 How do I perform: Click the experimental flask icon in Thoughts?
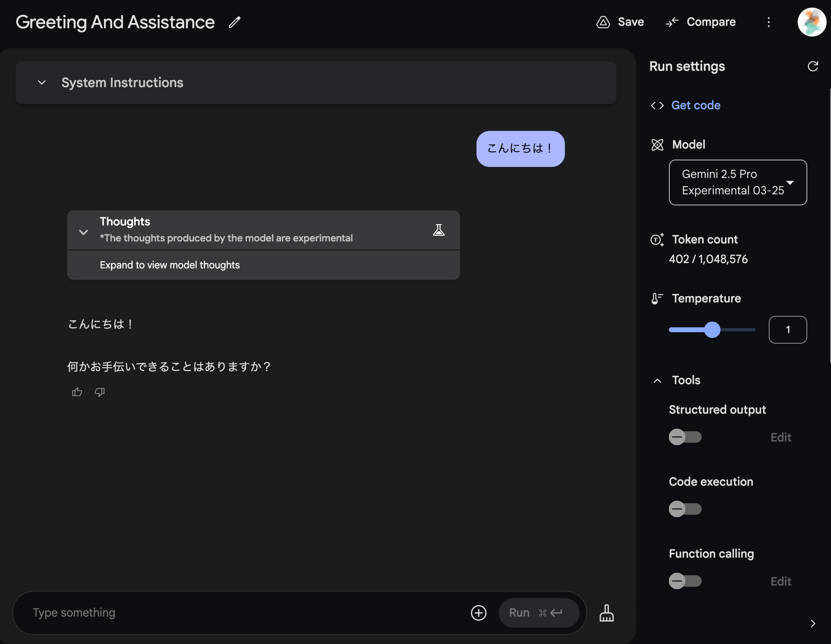pyautogui.click(x=438, y=230)
